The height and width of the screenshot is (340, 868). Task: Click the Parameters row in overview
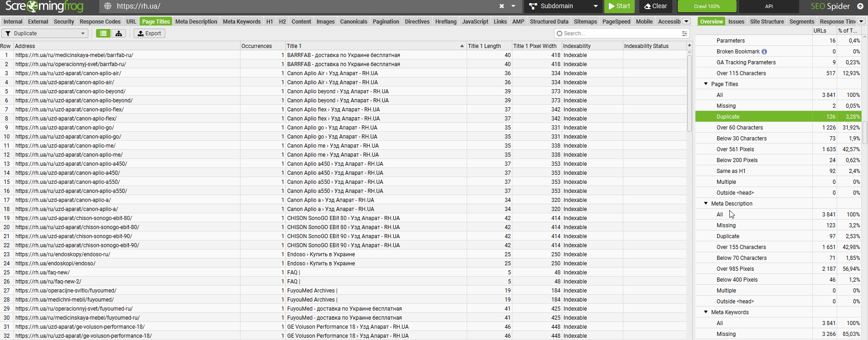778,41
